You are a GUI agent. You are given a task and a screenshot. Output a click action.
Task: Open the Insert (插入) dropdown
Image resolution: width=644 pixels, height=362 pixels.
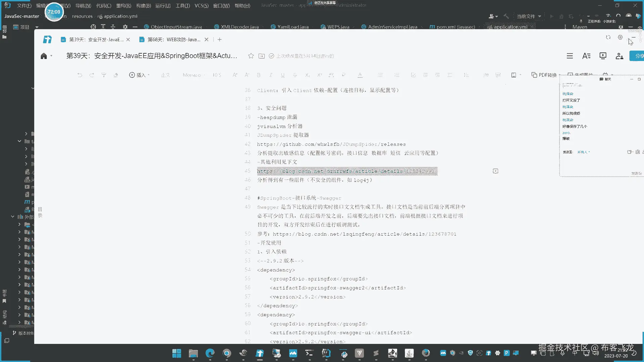[140, 75]
